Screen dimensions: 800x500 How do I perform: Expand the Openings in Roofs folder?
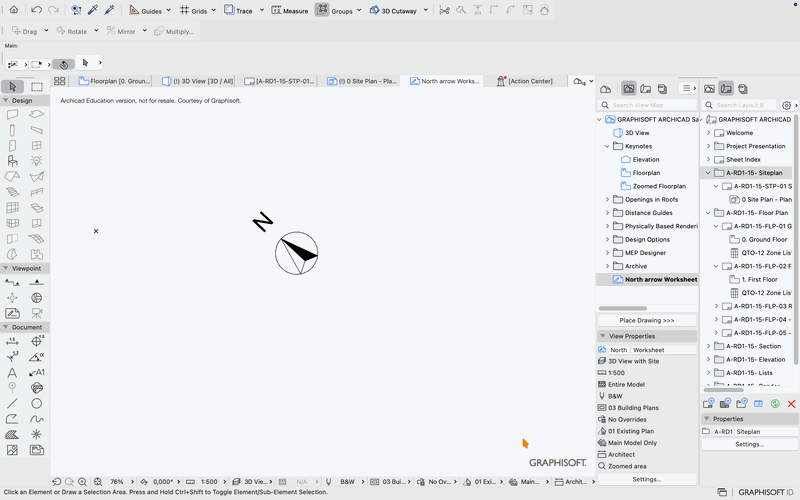[x=607, y=199]
